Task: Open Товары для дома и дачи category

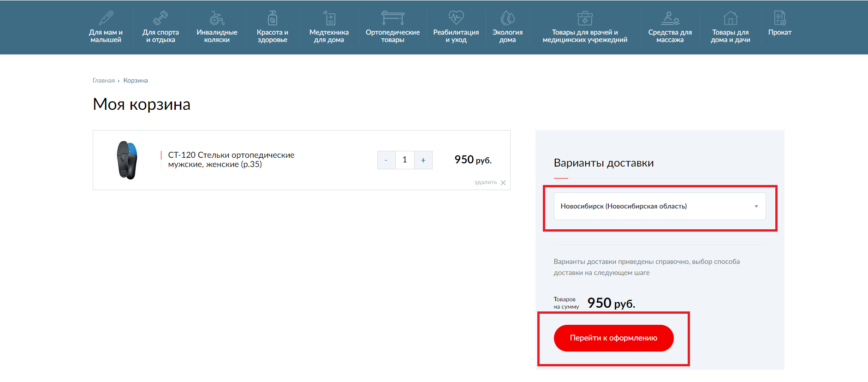Action: coord(730,36)
